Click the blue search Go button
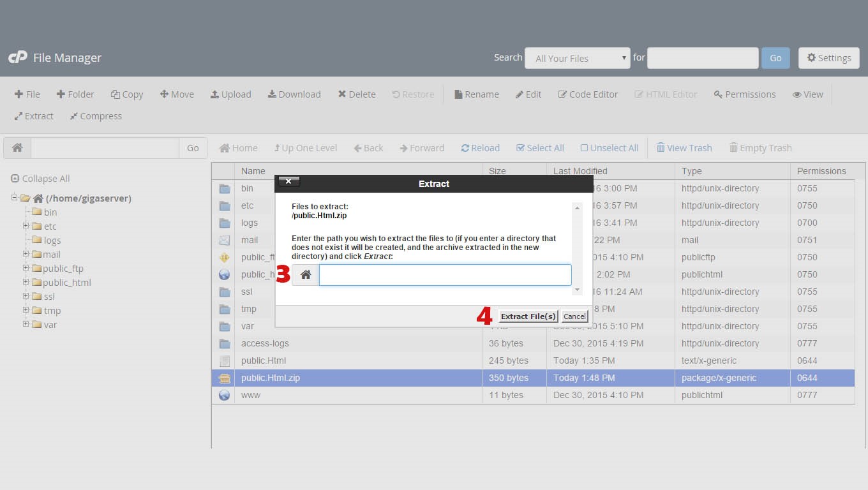 pyautogui.click(x=775, y=58)
